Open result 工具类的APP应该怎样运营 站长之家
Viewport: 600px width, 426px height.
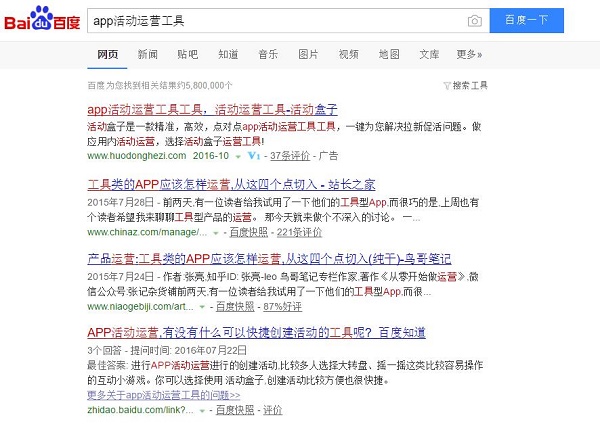(x=231, y=184)
